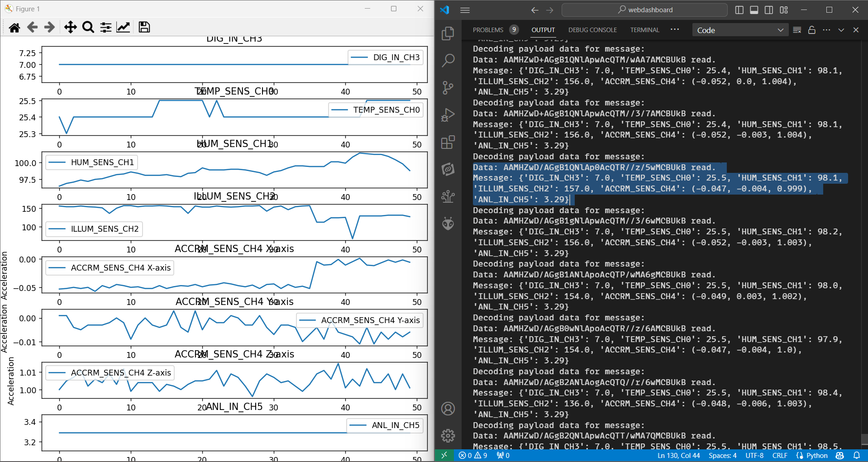Viewport: 868px width, 462px height.
Task: Click the ACCRM_SENS_CH4 X-axis legend
Action: pyautogui.click(x=110, y=268)
